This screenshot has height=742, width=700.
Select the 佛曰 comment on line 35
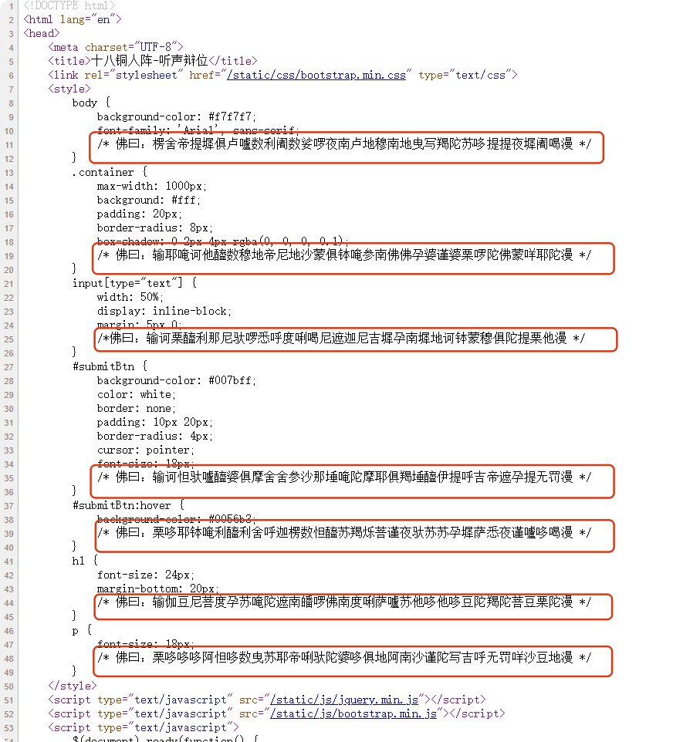(x=343, y=477)
